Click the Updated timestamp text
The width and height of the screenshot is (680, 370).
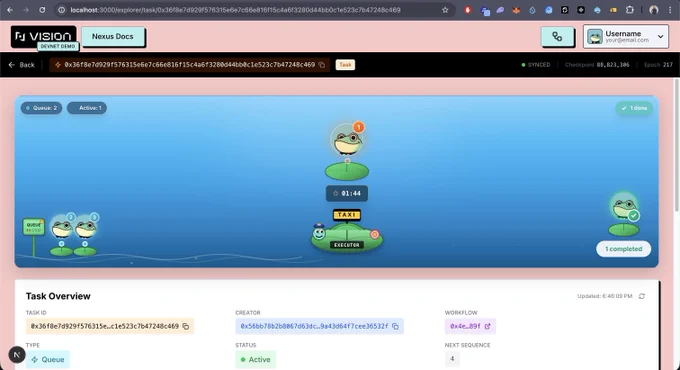tap(605, 296)
